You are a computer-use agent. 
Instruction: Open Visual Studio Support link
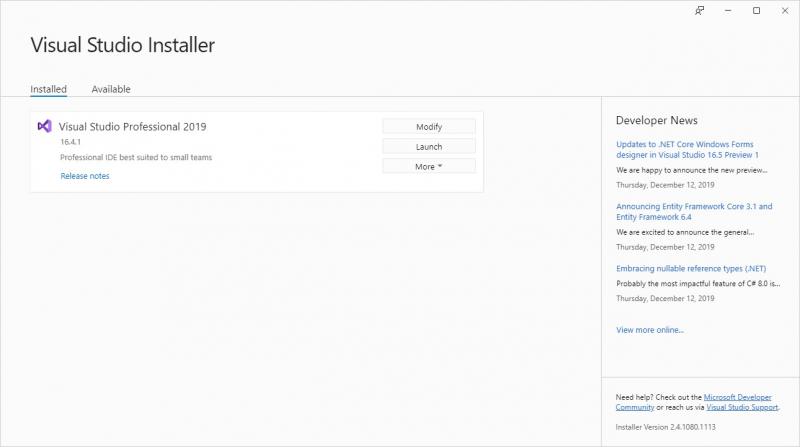pyautogui.click(x=742, y=407)
